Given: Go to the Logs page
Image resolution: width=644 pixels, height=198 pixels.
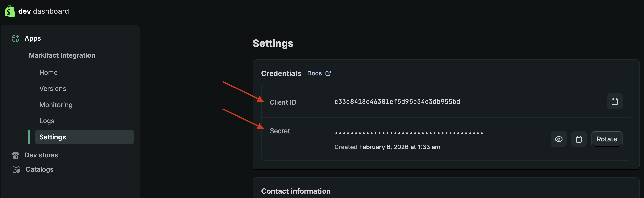Looking at the screenshot, I should 47,121.
